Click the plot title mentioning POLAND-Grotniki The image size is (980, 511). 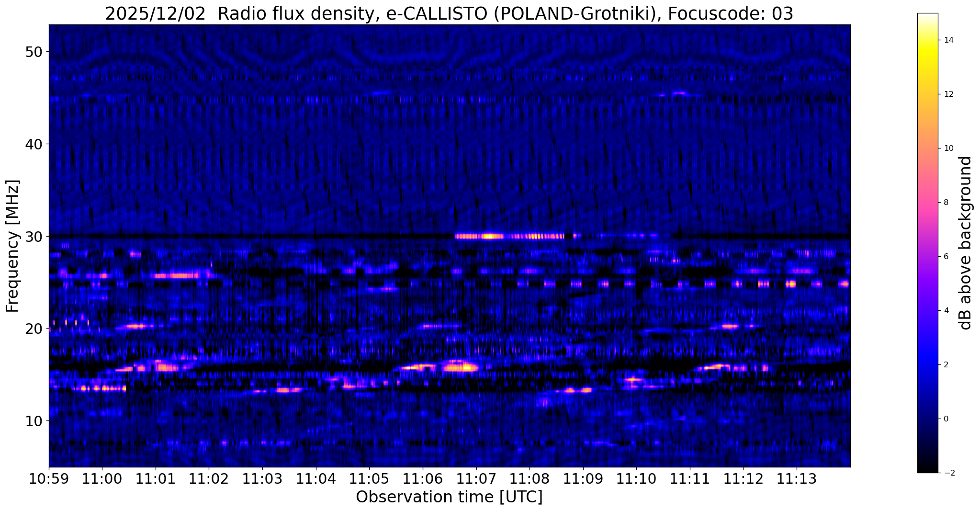coord(449,14)
